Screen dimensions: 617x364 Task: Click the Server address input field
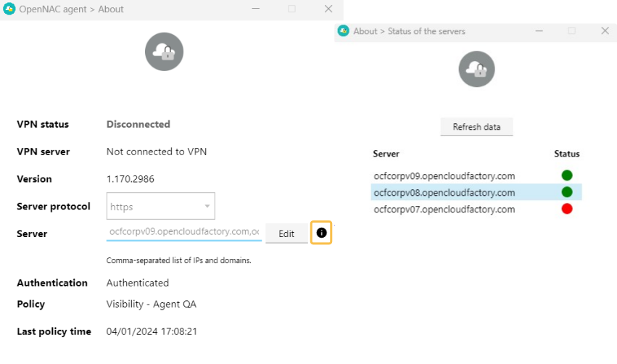coord(183,232)
